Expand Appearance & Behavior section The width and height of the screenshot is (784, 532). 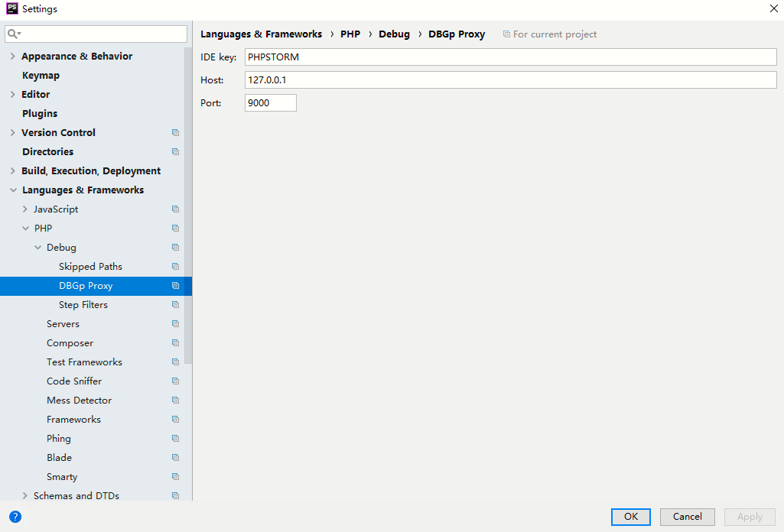(x=12, y=57)
